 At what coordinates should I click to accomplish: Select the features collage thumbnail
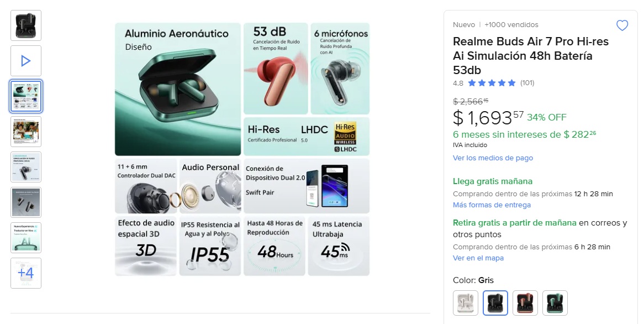coord(26,96)
